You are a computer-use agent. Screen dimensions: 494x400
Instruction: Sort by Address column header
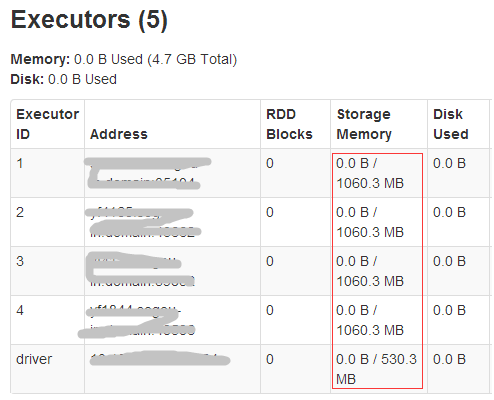[x=119, y=134]
